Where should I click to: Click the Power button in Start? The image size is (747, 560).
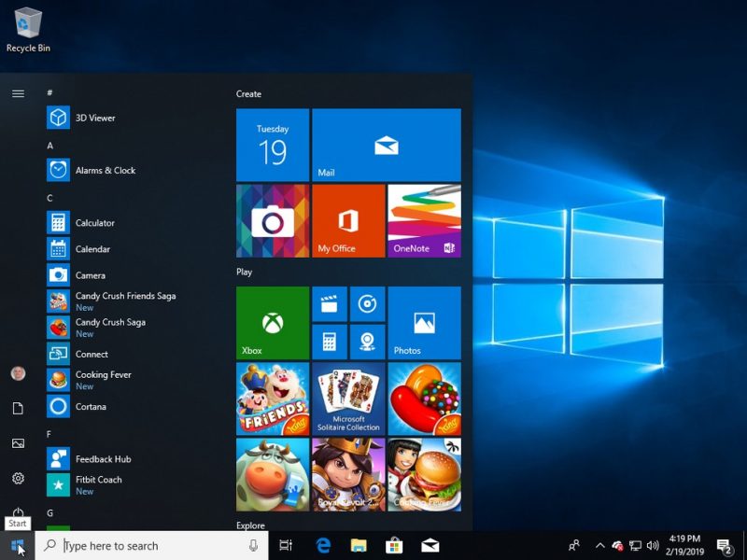pos(18,512)
